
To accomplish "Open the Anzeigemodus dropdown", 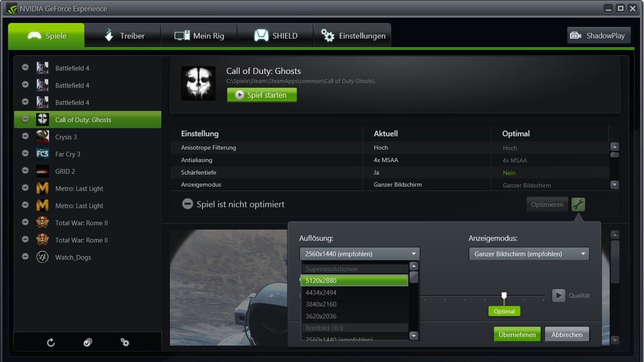I will [x=529, y=254].
